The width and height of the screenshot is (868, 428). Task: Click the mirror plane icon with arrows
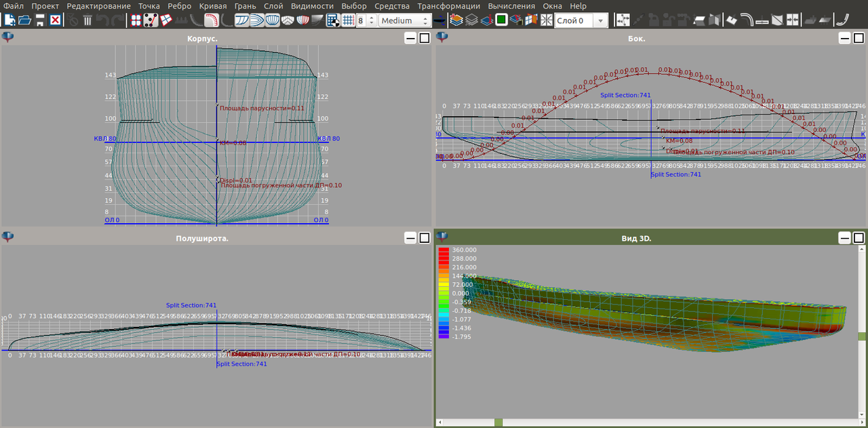click(x=792, y=20)
